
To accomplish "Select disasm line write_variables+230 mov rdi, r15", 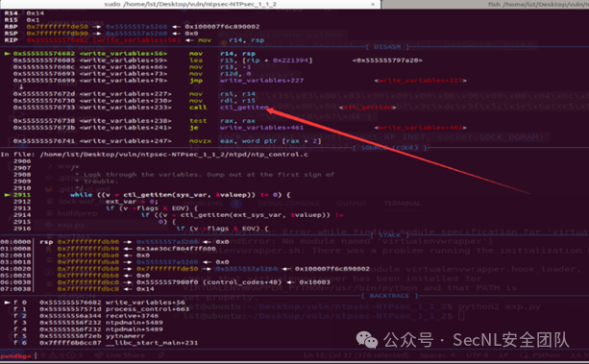I will (135, 101).
